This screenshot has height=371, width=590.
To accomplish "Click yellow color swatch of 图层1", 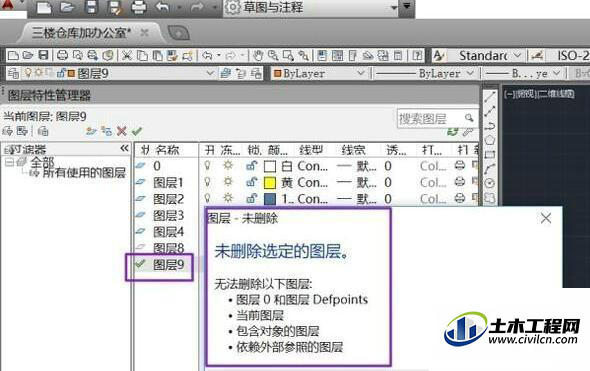I will point(270,182).
